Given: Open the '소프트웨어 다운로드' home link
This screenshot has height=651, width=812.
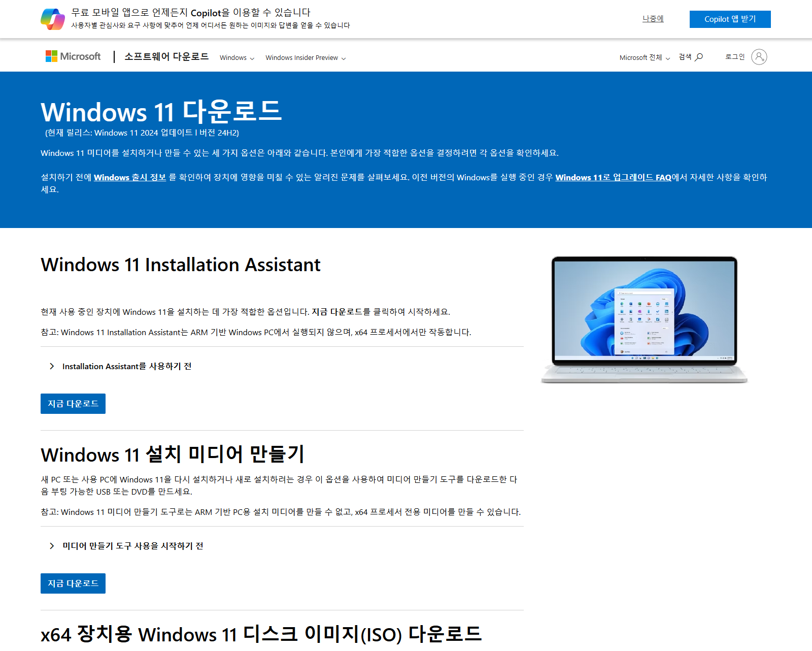Looking at the screenshot, I should point(166,56).
